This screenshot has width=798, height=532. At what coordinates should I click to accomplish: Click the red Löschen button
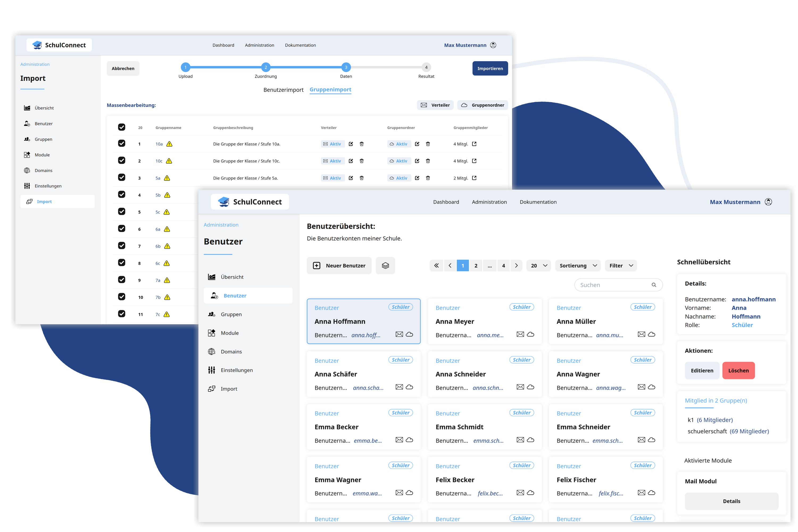738,371
